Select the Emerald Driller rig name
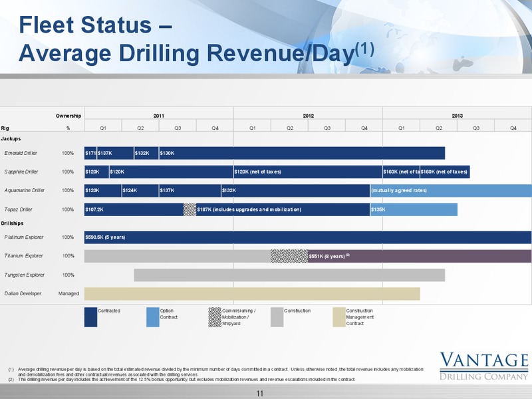 [21, 153]
